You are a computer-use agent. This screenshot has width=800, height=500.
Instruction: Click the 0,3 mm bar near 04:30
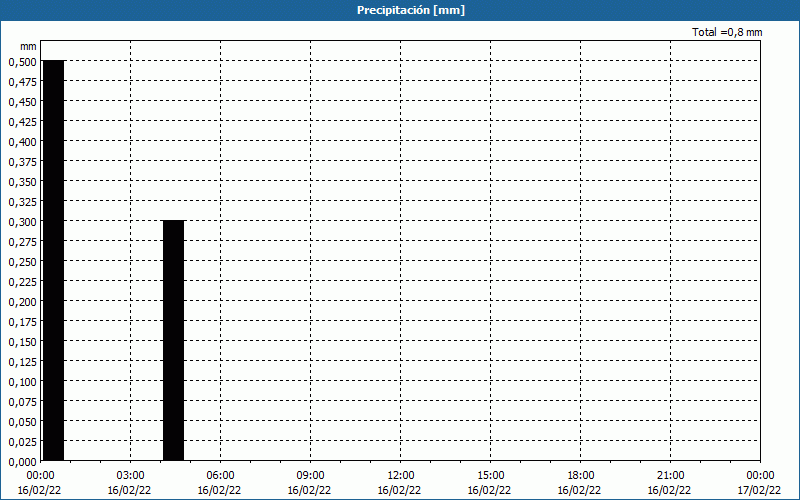pyautogui.click(x=173, y=340)
